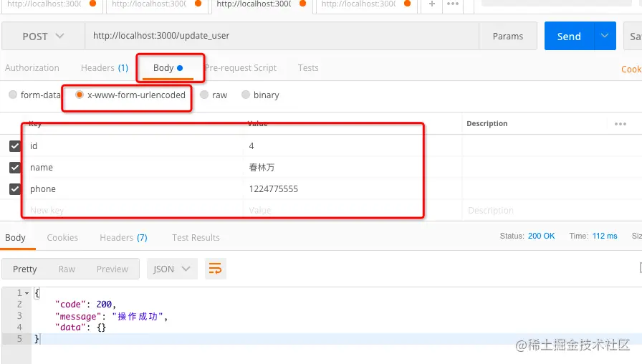Switch to the Authorization request tab
The width and height of the screenshot is (642, 364).
click(32, 68)
